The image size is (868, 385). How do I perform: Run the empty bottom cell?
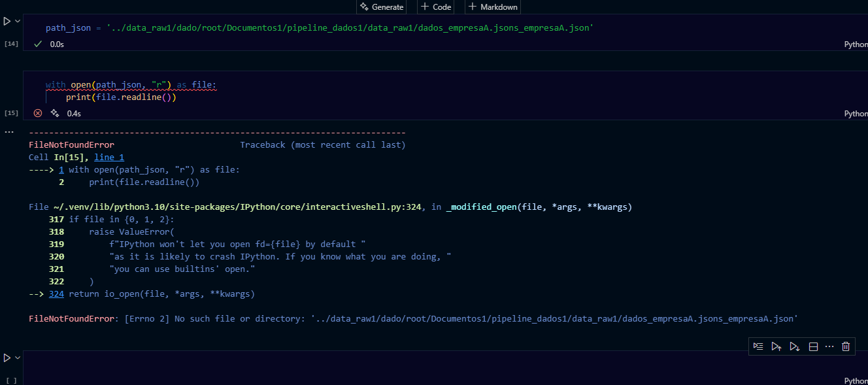point(7,358)
